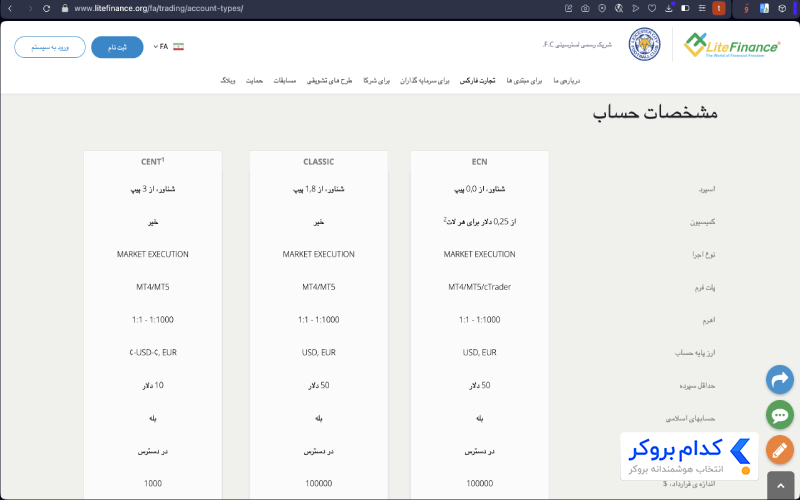
Task: Click the orange pencil feedback button
Action: 780,450
